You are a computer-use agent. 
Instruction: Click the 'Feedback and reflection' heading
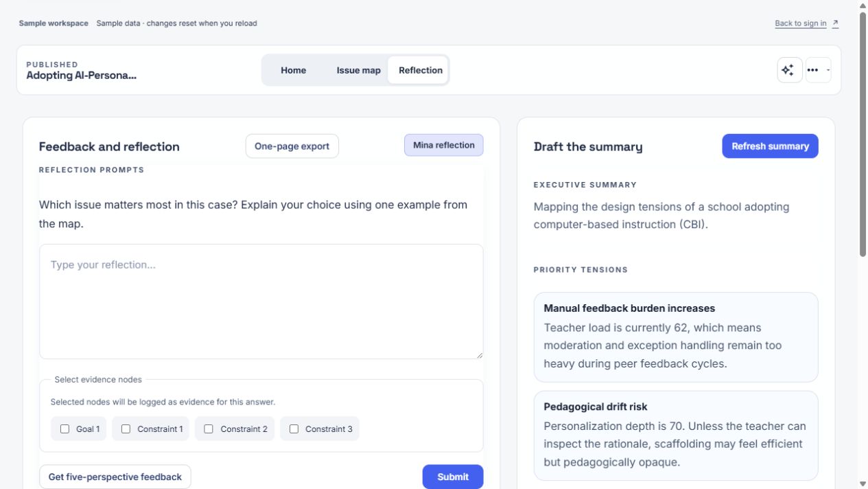pos(109,146)
